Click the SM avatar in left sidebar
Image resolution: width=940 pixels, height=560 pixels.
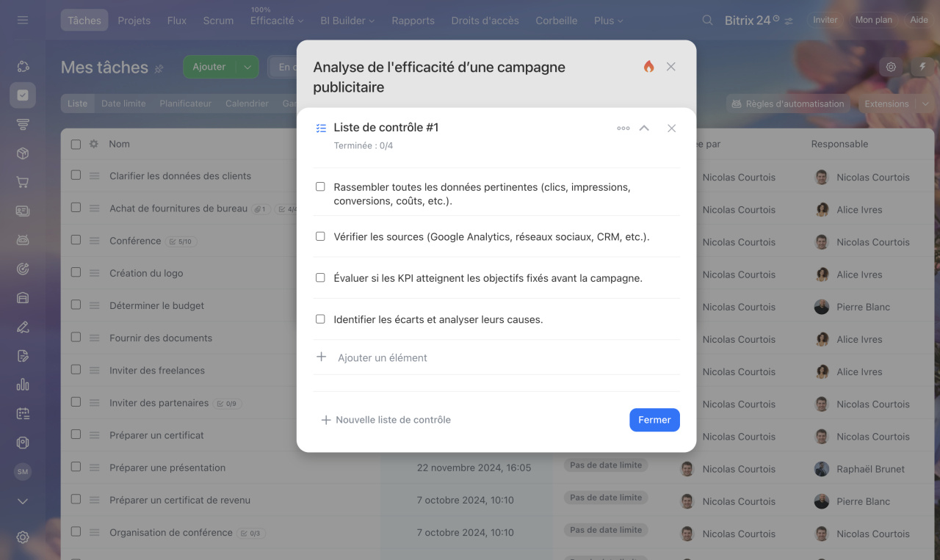pyautogui.click(x=23, y=472)
